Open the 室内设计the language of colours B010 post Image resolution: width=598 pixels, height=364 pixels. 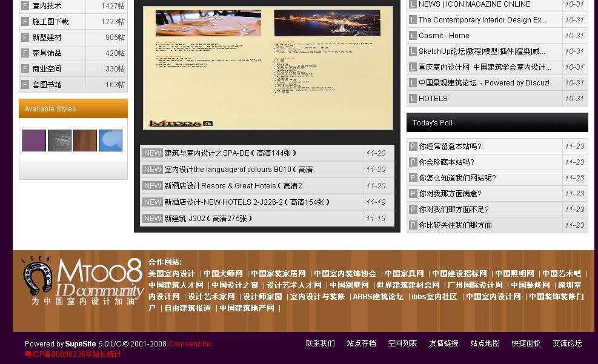(239, 169)
